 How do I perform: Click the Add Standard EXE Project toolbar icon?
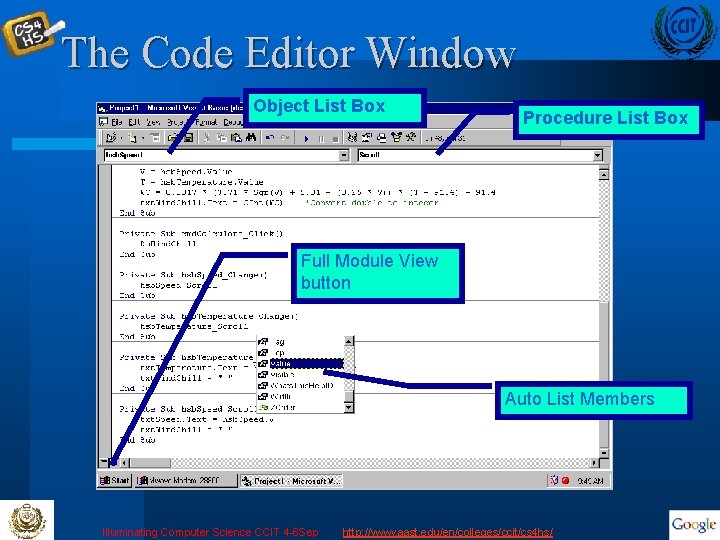111,137
